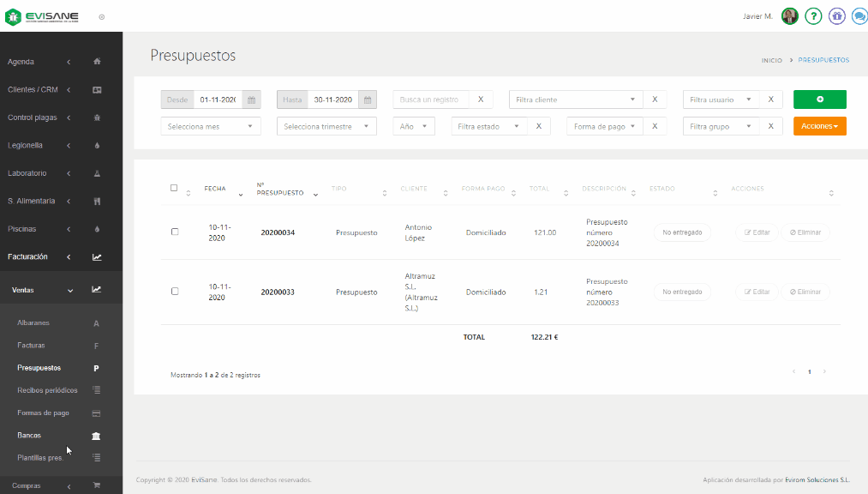The width and height of the screenshot is (868, 494).
Task: Click Eliminar for presupuesto 20200033
Action: pos(805,292)
